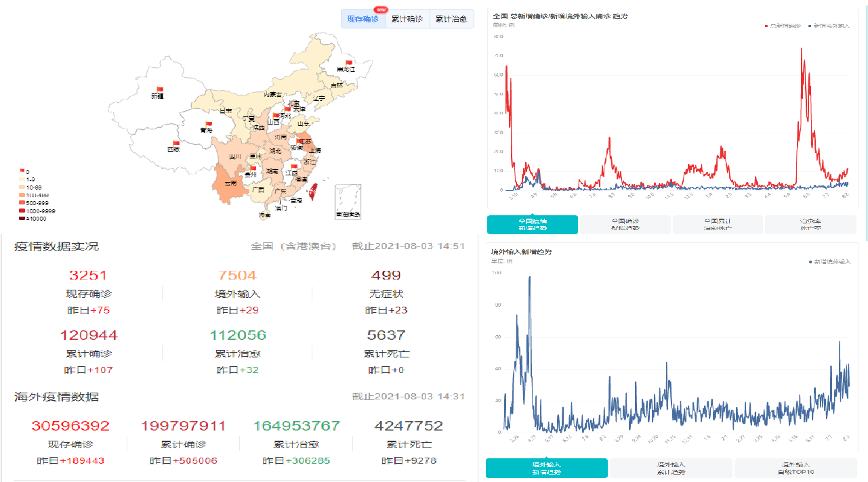The image size is (868, 482).
Task: Toggle the blue 新增境外输入 legend in top chart
Action: (830, 26)
